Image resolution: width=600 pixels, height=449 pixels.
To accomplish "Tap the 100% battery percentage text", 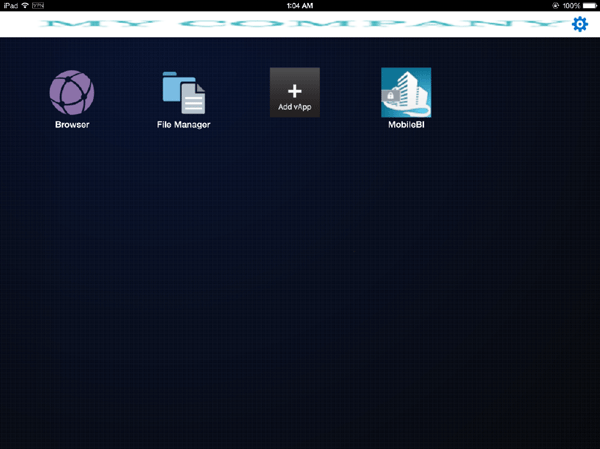I will point(571,6).
